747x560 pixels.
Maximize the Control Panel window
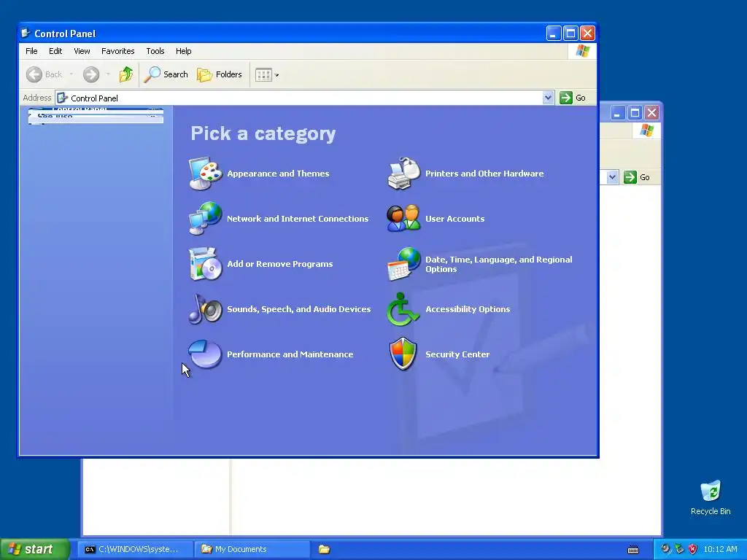pyautogui.click(x=570, y=33)
